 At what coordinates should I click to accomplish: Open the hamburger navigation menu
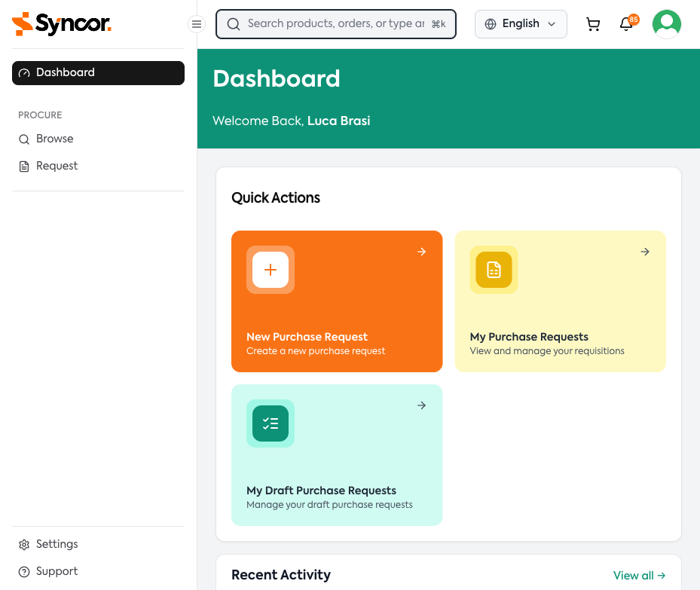pyautogui.click(x=196, y=23)
